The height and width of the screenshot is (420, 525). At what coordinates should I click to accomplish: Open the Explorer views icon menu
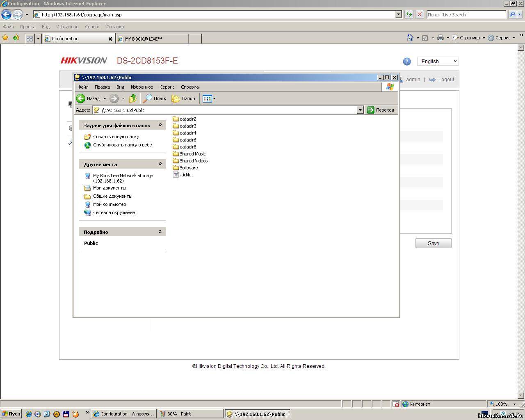(x=209, y=98)
